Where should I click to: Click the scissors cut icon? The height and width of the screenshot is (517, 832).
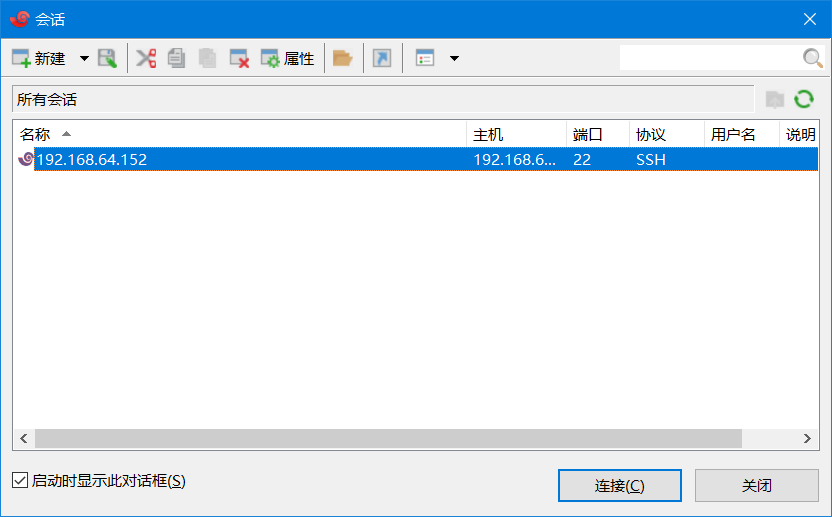pyautogui.click(x=146, y=58)
